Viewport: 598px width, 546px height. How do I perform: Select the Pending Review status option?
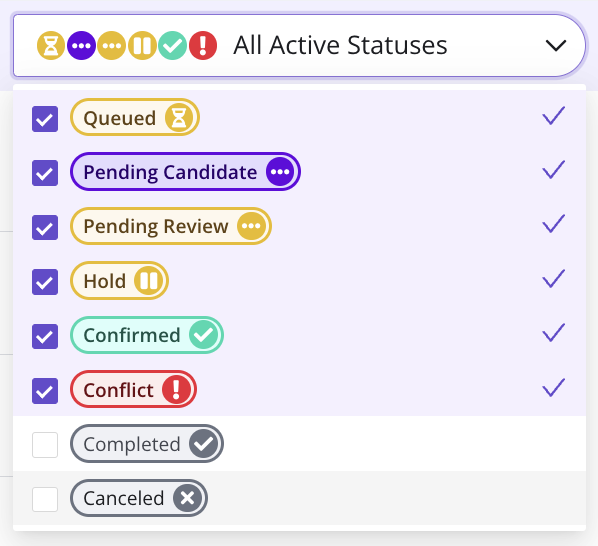tap(299, 226)
